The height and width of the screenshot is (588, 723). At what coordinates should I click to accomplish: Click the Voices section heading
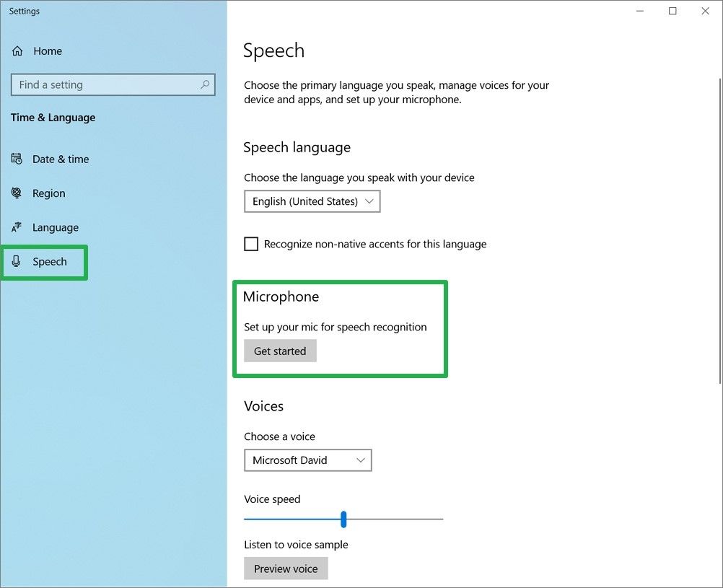[264, 406]
